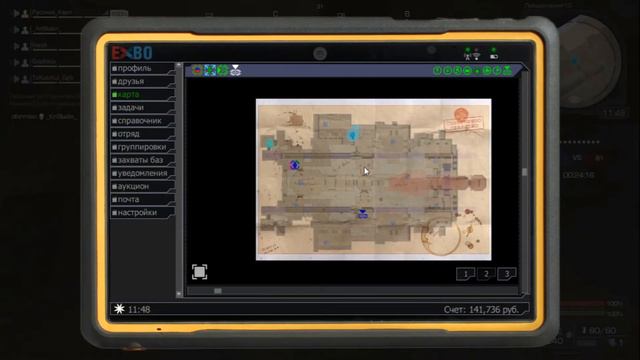Image resolution: width=640 pixels, height=360 pixels.
Task: Open the профиль section
Action: coord(142,68)
